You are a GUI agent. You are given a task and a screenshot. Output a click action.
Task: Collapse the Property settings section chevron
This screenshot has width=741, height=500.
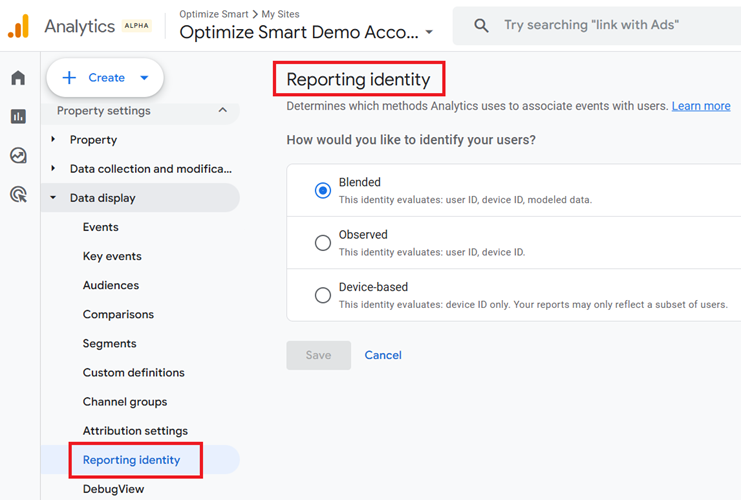(x=223, y=110)
